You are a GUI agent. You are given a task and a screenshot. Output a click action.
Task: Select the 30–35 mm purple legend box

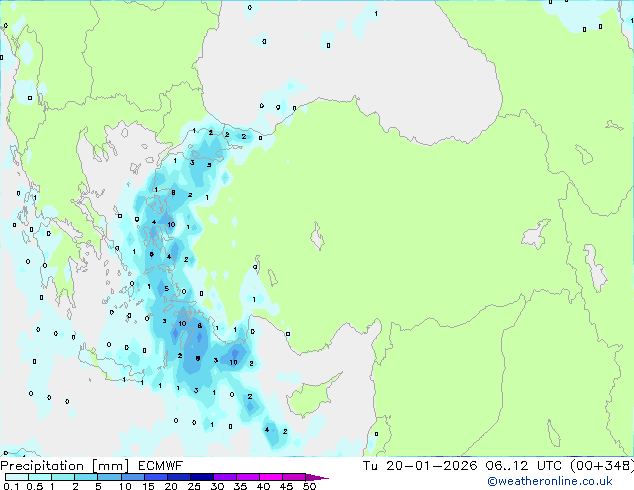[225, 477]
